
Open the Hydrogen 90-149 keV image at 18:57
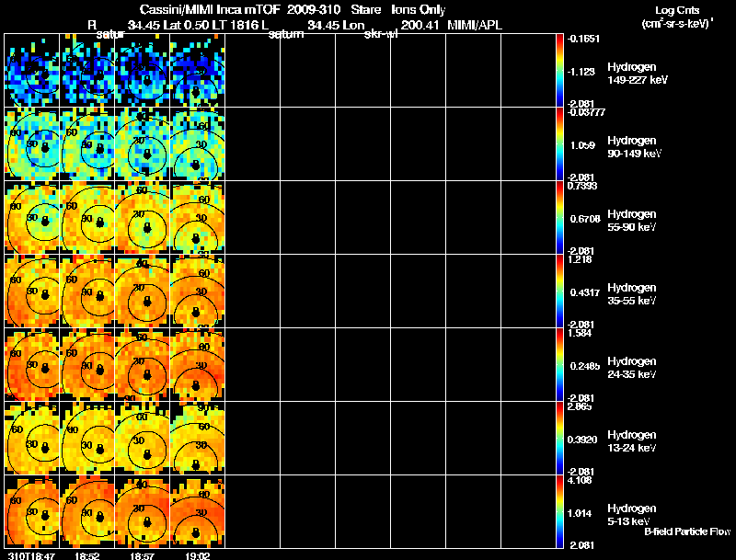pos(143,144)
